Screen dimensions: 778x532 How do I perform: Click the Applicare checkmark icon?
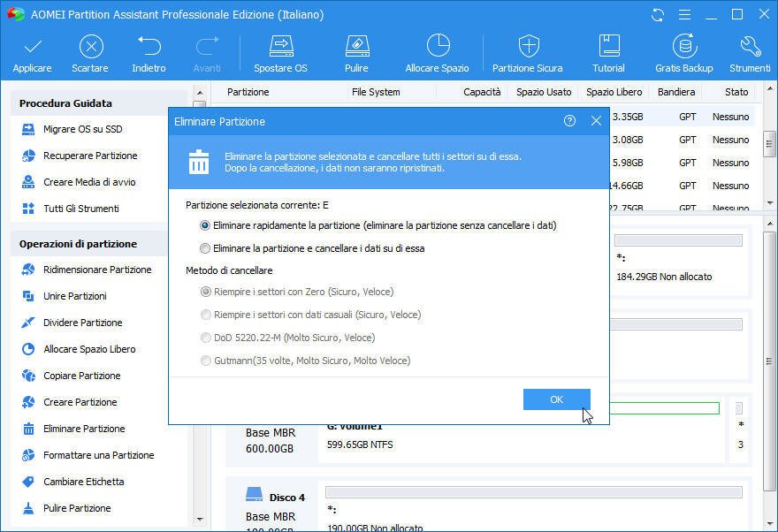(x=32, y=47)
